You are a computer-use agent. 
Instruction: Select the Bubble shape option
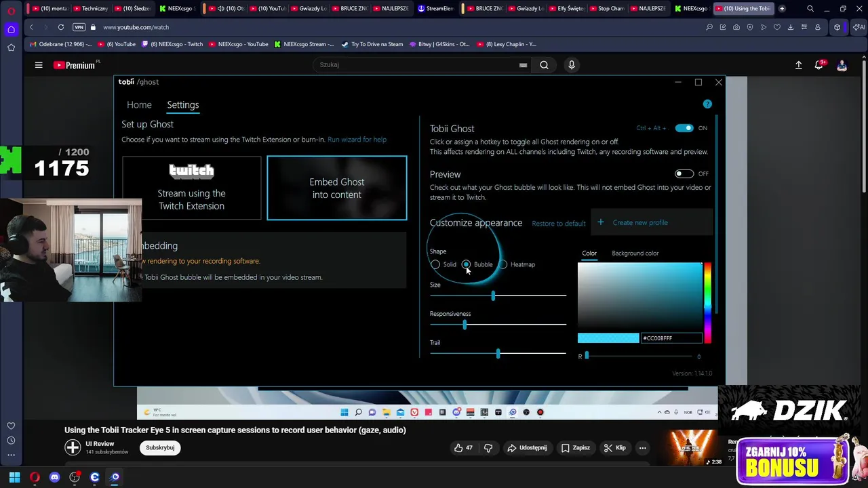point(466,264)
